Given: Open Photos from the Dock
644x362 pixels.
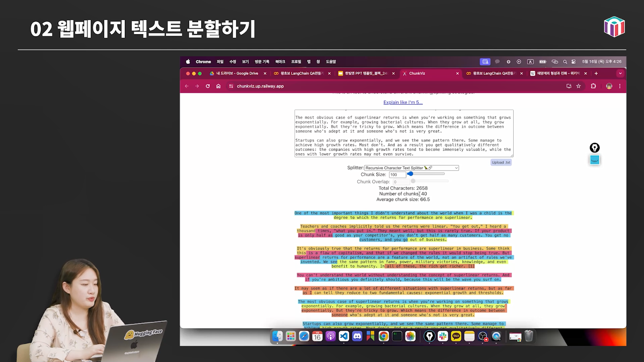Looking at the screenshot, I should pyautogui.click(x=410, y=336).
